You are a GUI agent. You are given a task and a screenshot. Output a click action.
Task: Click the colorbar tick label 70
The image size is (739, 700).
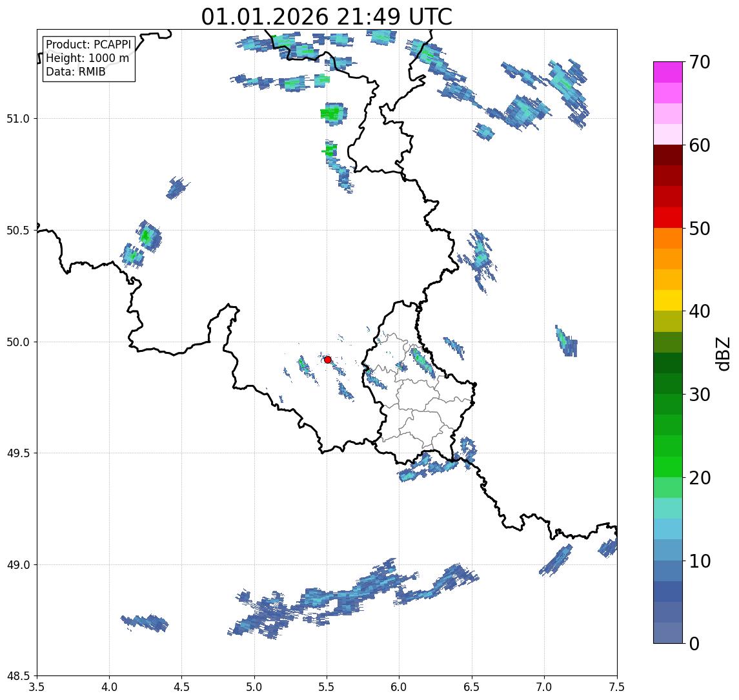pyautogui.click(x=700, y=62)
